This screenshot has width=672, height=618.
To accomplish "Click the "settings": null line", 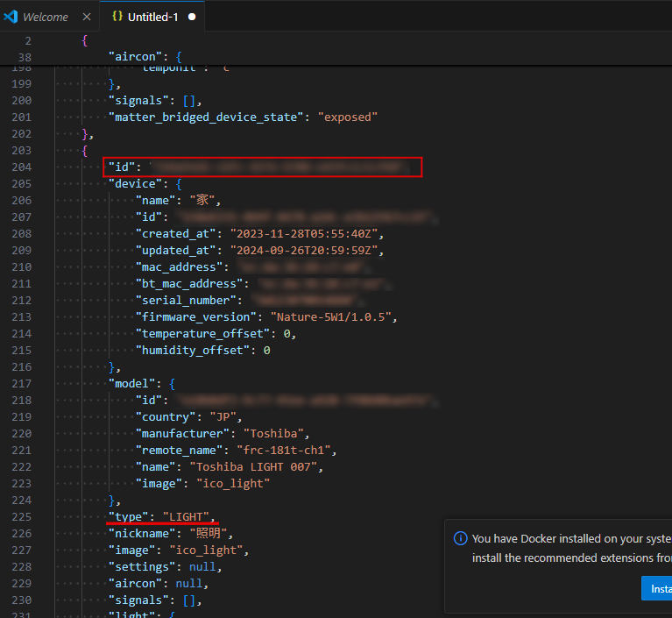I will (x=165, y=567).
